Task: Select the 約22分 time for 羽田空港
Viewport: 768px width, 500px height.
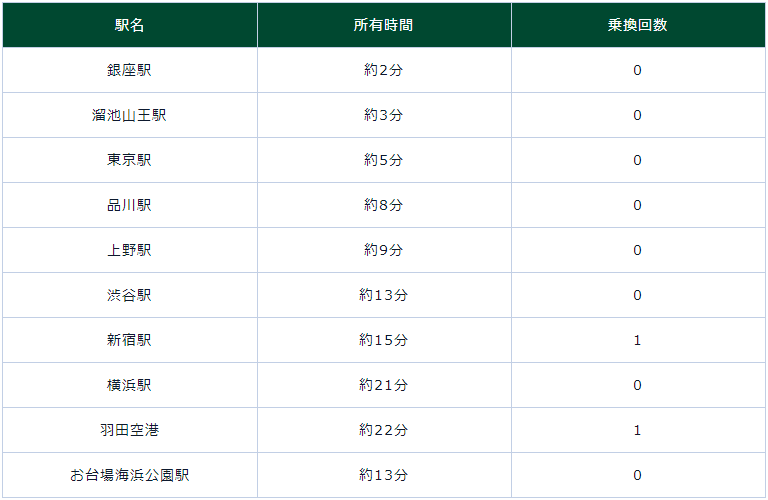Action: tap(383, 430)
